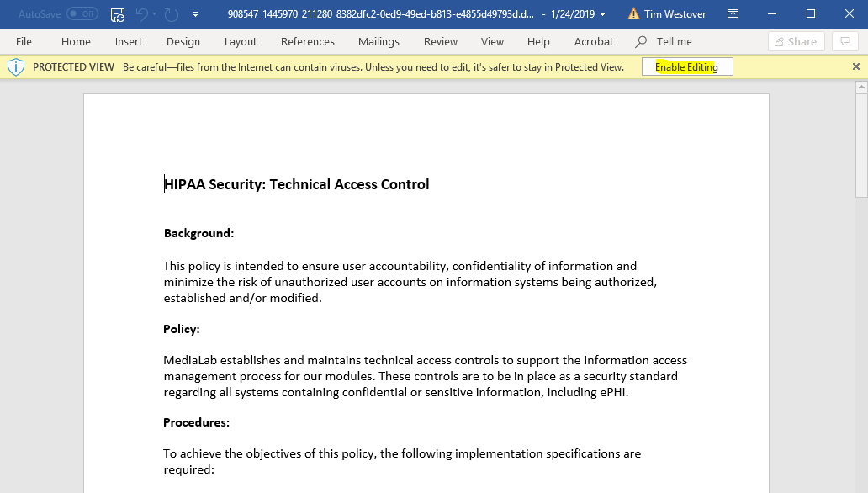Click the vertical scrollbar up arrow
Viewport: 868px width, 493px height.
coord(861,87)
